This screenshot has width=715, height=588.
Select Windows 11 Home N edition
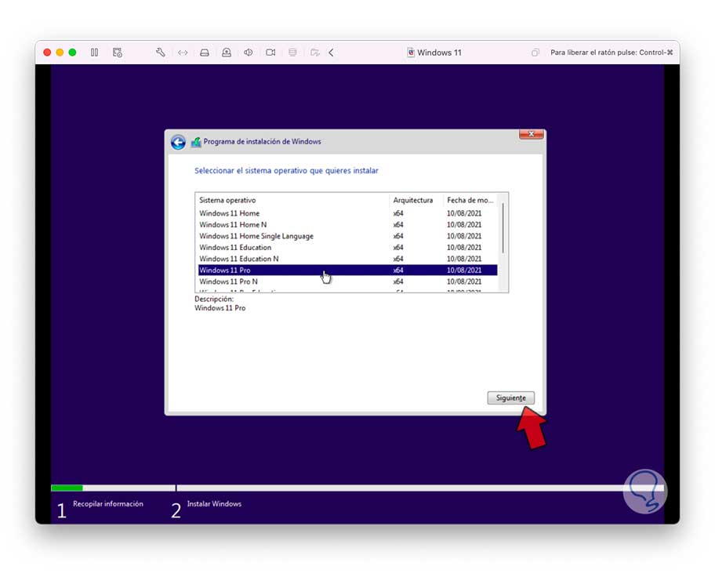[347, 224]
